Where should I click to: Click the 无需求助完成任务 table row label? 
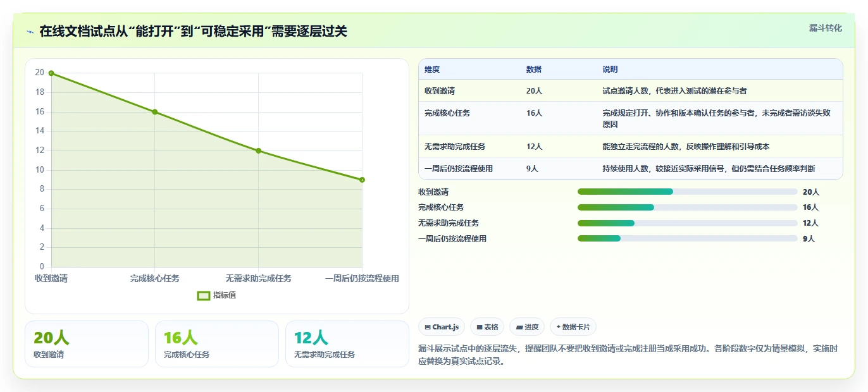(455, 147)
